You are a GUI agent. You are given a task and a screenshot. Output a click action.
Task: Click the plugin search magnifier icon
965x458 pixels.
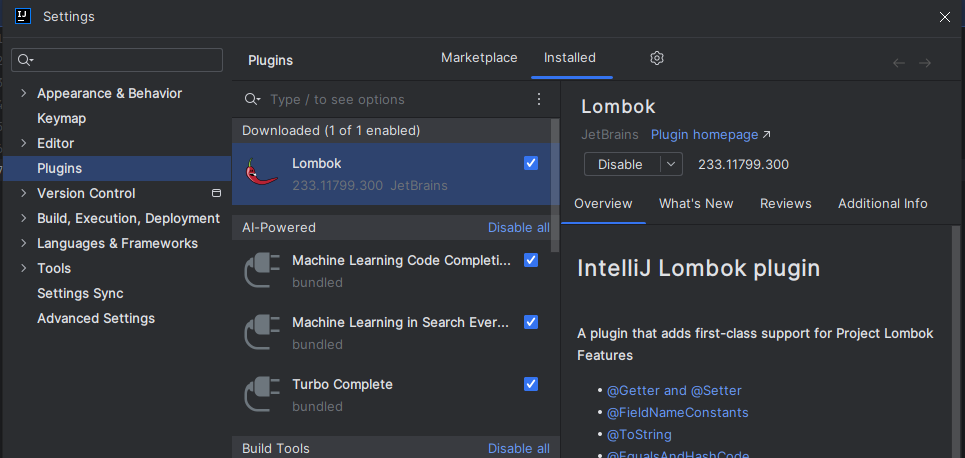tap(252, 99)
